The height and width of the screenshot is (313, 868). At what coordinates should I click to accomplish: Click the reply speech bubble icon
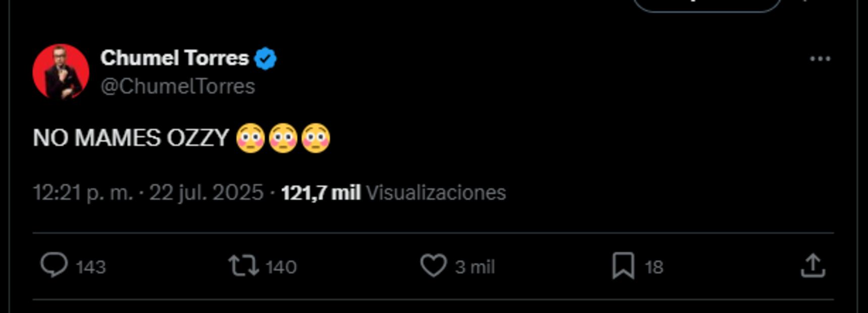point(53,265)
